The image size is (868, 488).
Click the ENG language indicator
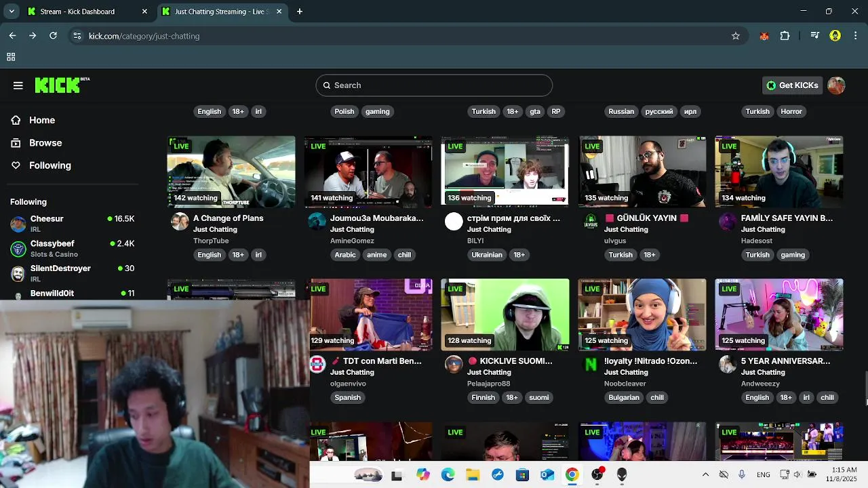pos(764,474)
